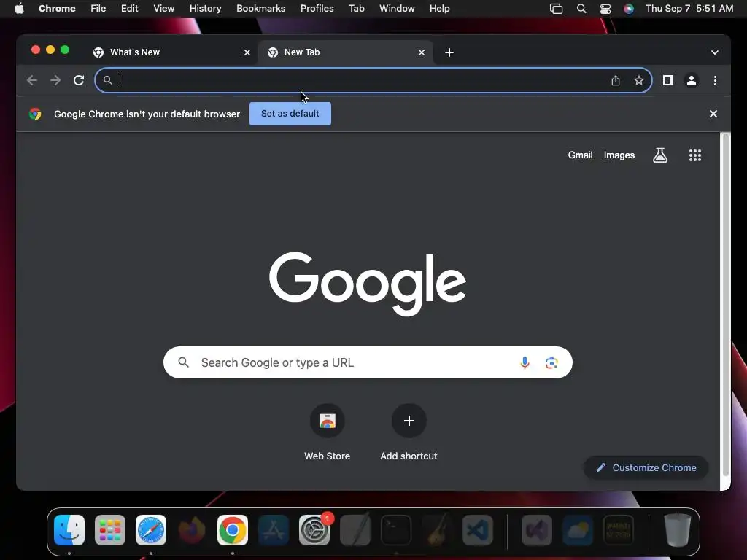Start voice search with microphone icon
The image size is (747, 560).
coord(525,363)
